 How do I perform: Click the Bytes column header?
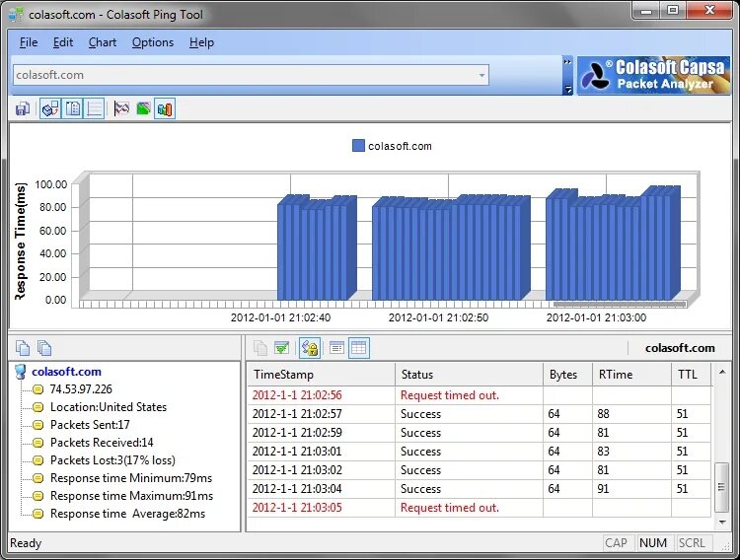click(568, 375)
